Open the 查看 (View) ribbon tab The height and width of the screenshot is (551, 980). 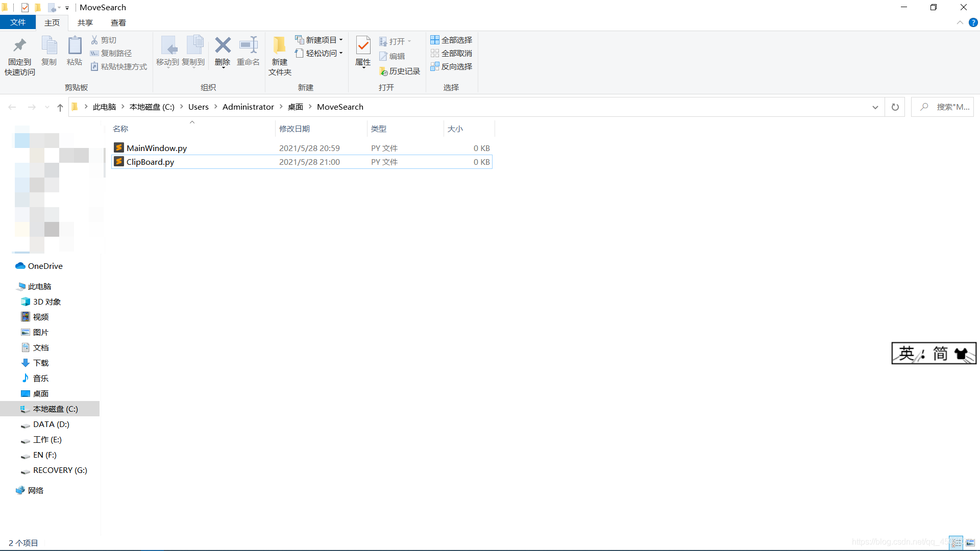(x=118, y=22)
